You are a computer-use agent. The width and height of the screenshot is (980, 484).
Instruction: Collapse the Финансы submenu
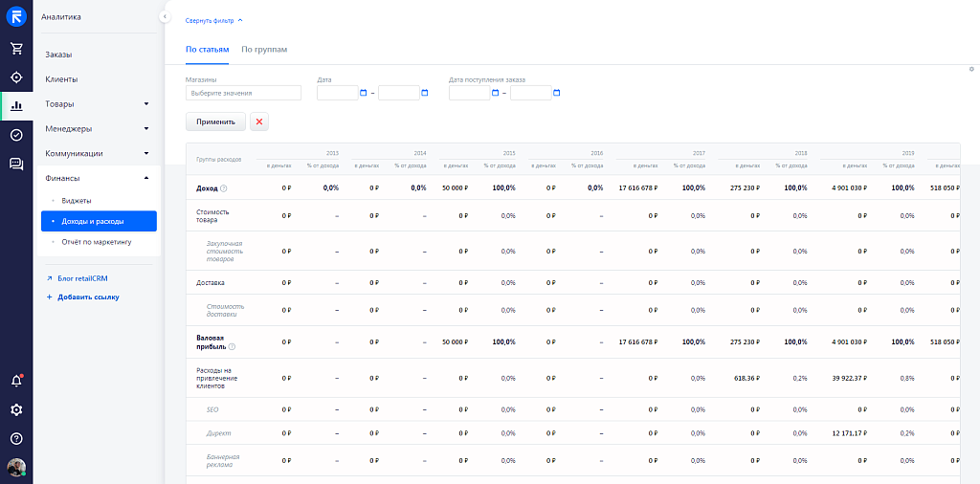tap(146, 178)
